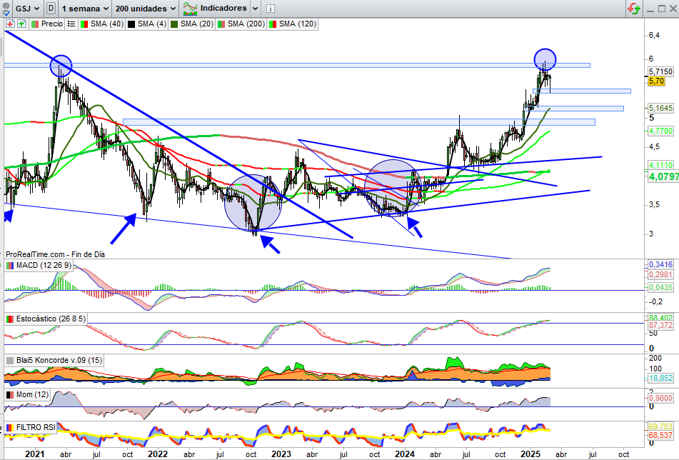Click the info icon after Indicadores arrow
This screenshot has height=460, width=679.
click(269, 9)
